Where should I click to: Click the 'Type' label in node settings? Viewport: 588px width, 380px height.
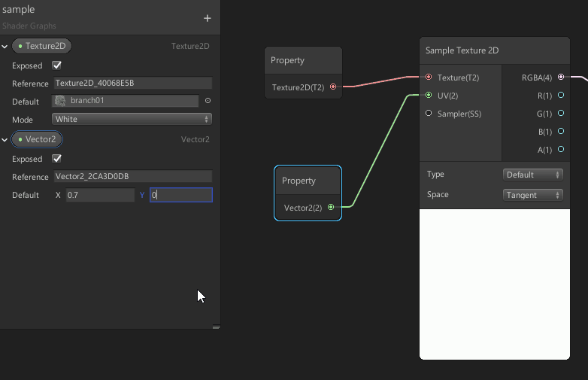click(435, 174)
